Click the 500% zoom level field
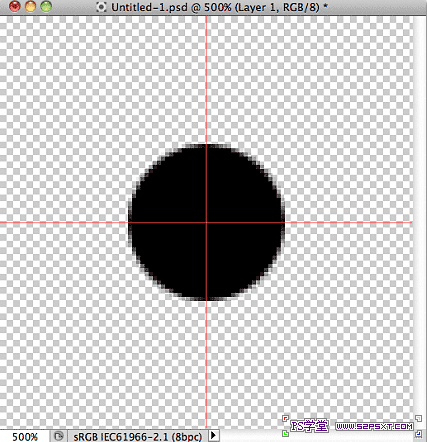This screenshot has height=442, width=427. 25,436
